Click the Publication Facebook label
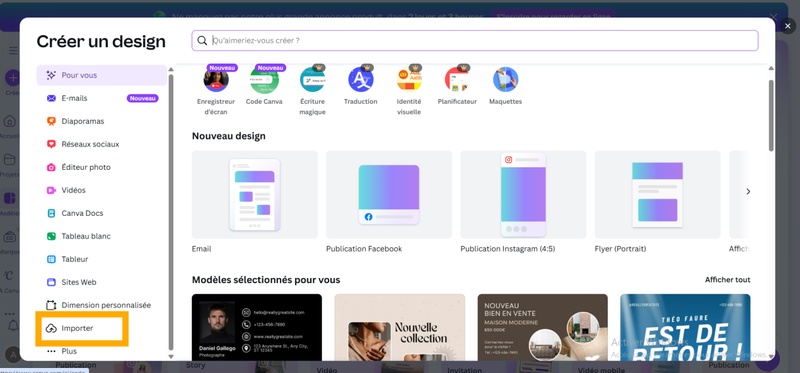This screenshot has height=373, width=800. pos(364,249)
